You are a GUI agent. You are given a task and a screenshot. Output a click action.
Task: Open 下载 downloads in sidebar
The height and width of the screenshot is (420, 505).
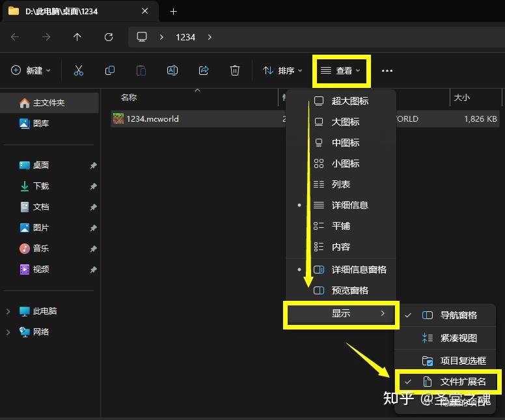click(x=49, y=186)
